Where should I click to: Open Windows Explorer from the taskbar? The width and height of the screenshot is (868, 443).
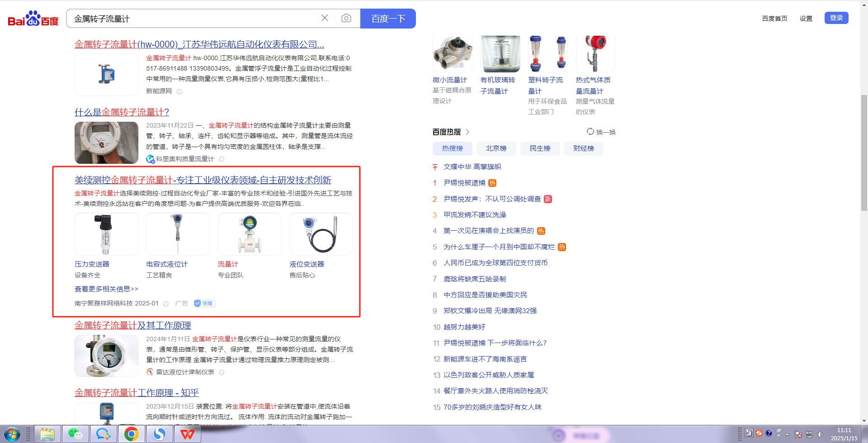47,434
